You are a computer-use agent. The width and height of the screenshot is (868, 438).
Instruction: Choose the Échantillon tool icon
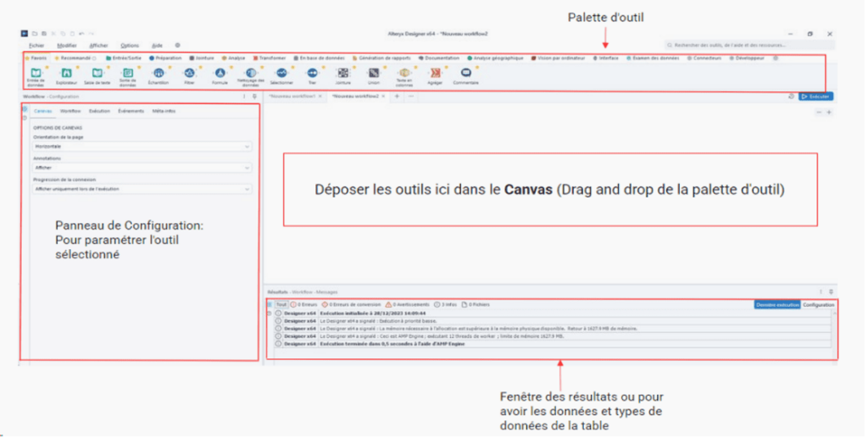click(x=159, y=73)
